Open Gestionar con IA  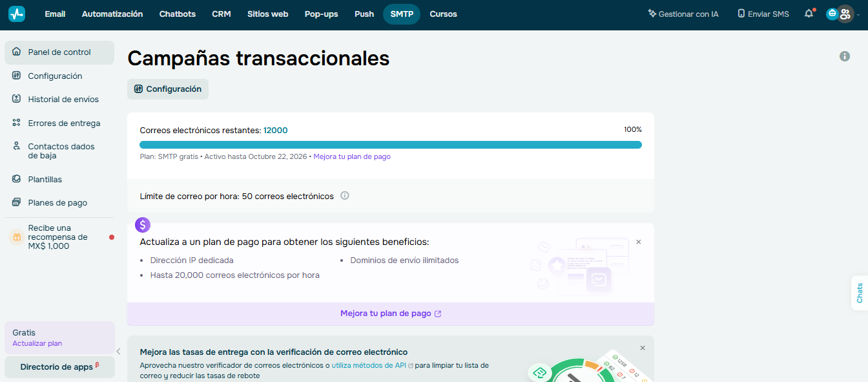tap(683, 14)
